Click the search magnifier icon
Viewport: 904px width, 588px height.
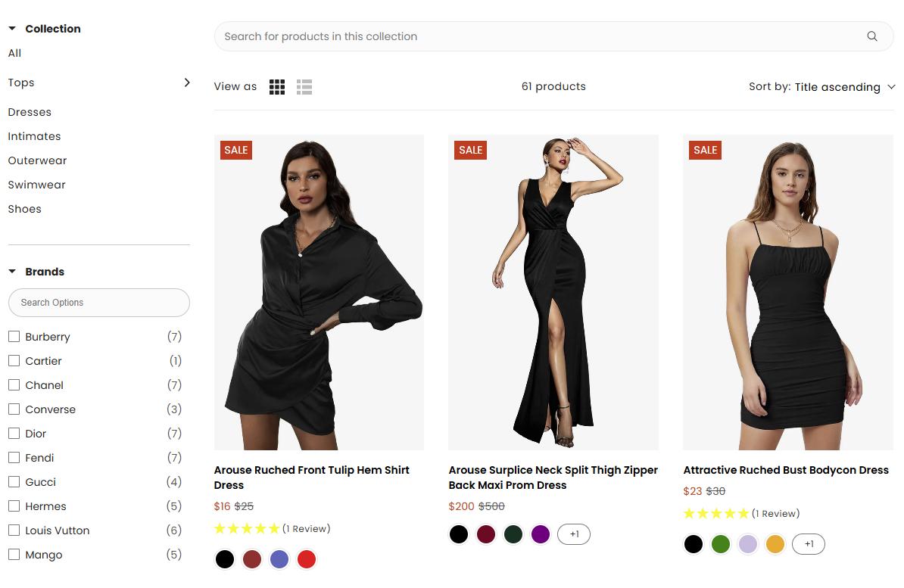click(872, 36)
